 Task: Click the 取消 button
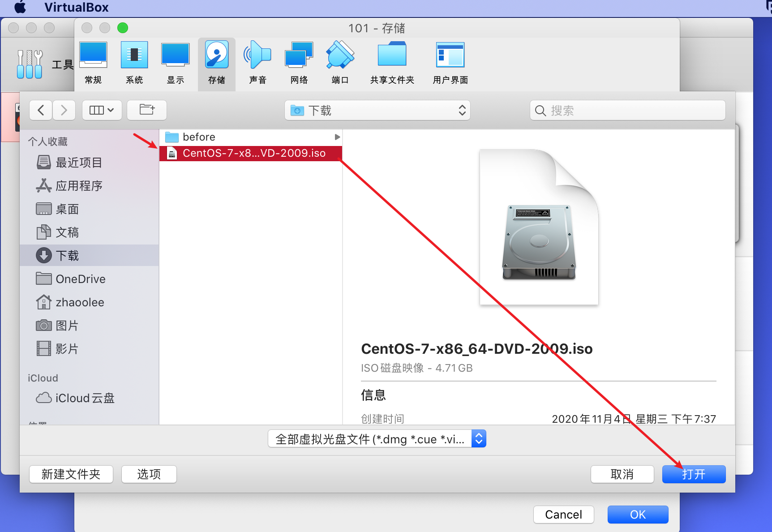(x=622, y=474)
